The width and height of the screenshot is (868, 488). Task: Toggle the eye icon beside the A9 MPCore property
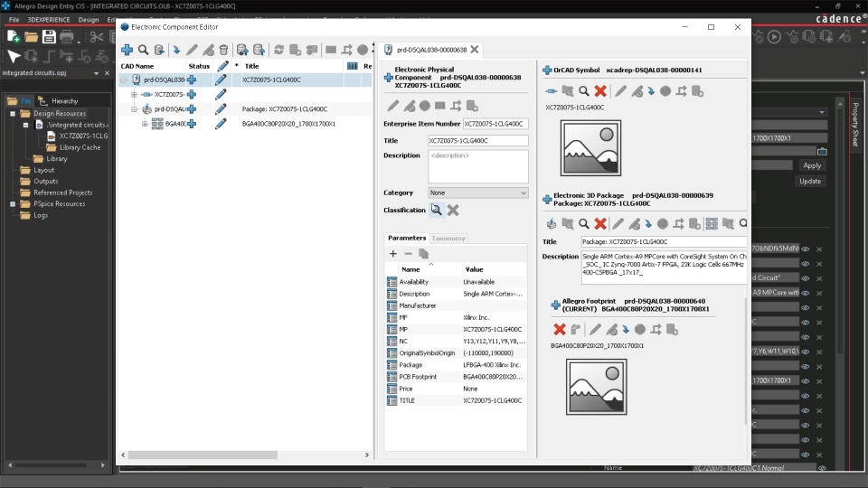806,293
